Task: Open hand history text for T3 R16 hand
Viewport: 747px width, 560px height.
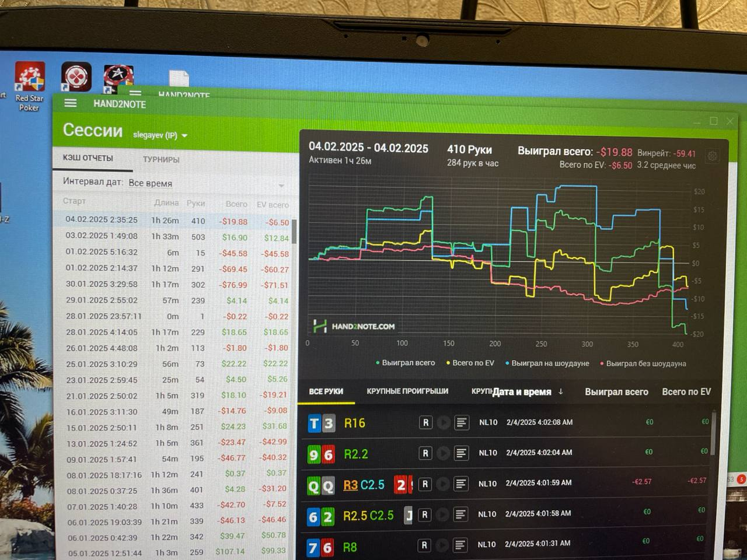Action: coord(462,422)
